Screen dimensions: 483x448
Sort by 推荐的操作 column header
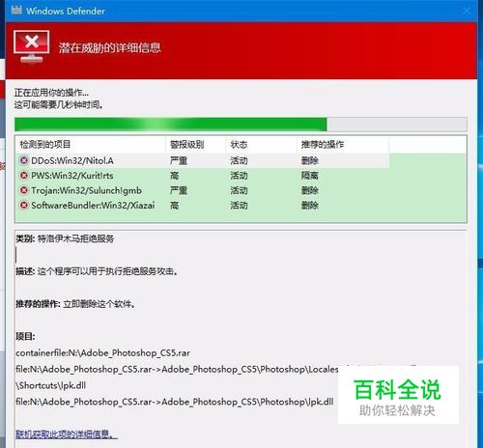343,145
